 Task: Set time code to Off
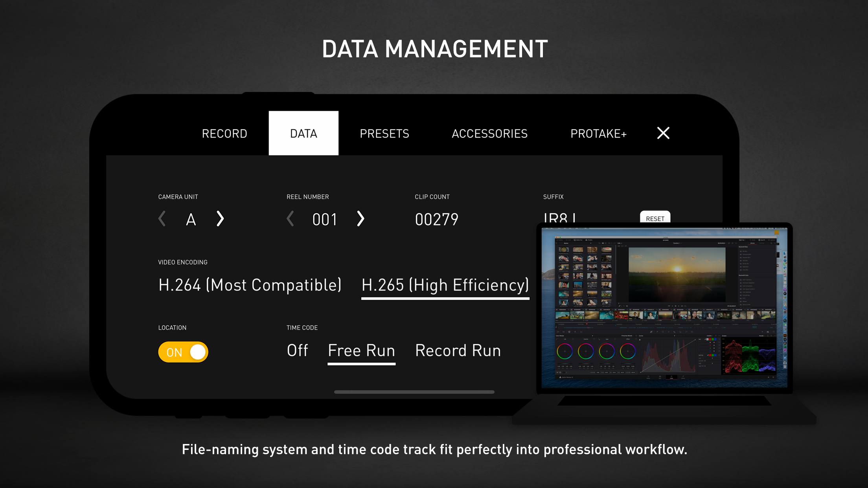(x=297, y=350)
